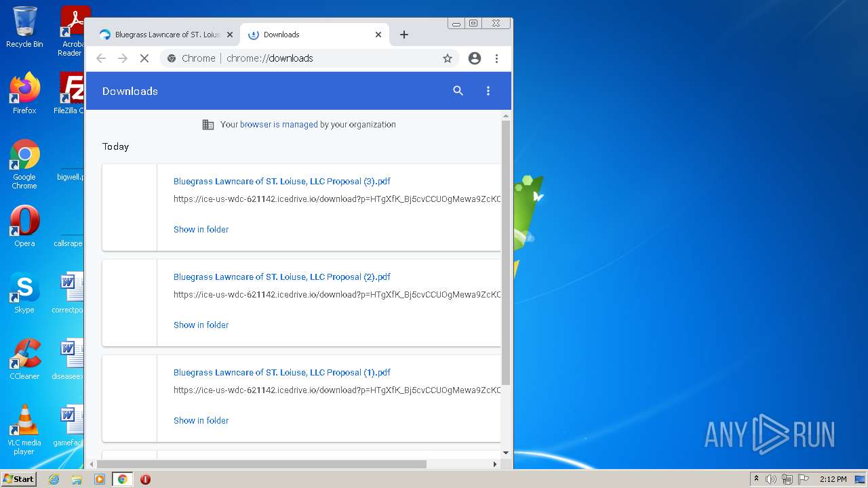Search downloads with the magnifier icon

point(458,91)
